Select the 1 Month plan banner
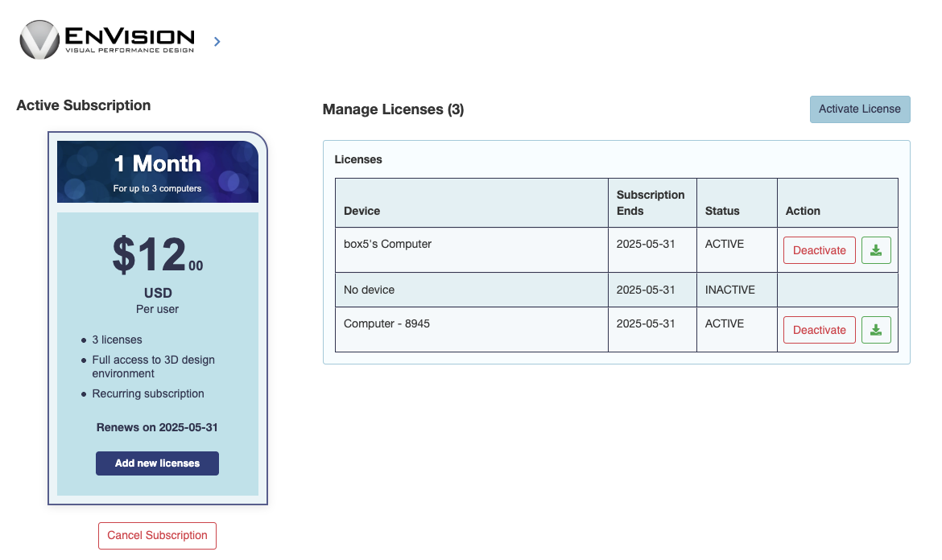The height and width of the screenshot is (560, 942). (x=157, y=171)
